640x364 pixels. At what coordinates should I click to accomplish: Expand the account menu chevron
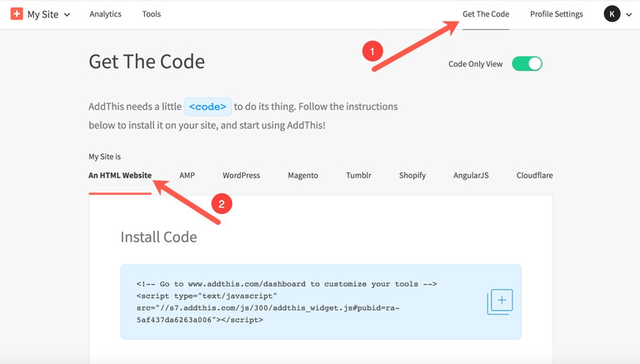coord(629,15)
